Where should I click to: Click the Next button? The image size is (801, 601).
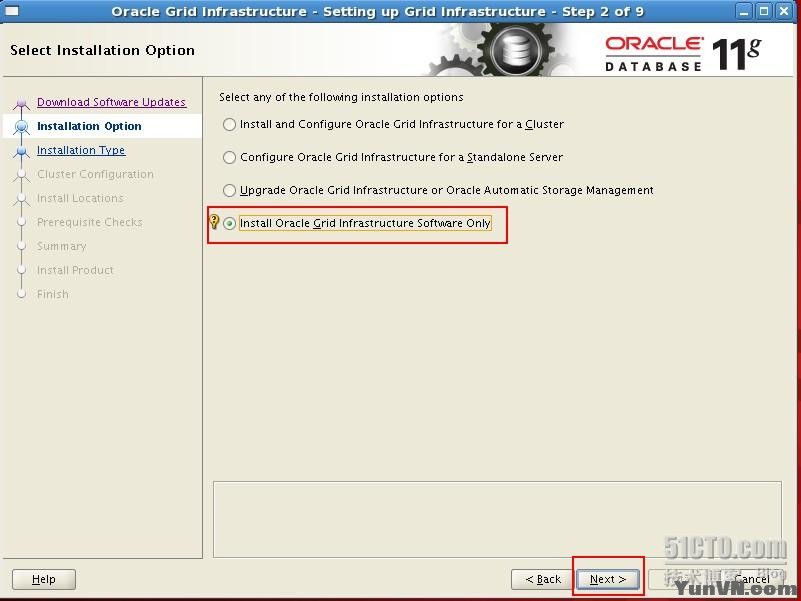607,579
